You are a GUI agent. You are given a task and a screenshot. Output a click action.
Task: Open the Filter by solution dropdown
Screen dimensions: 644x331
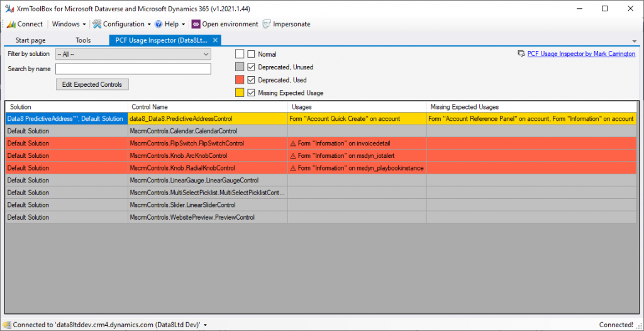tap(133, 54)
